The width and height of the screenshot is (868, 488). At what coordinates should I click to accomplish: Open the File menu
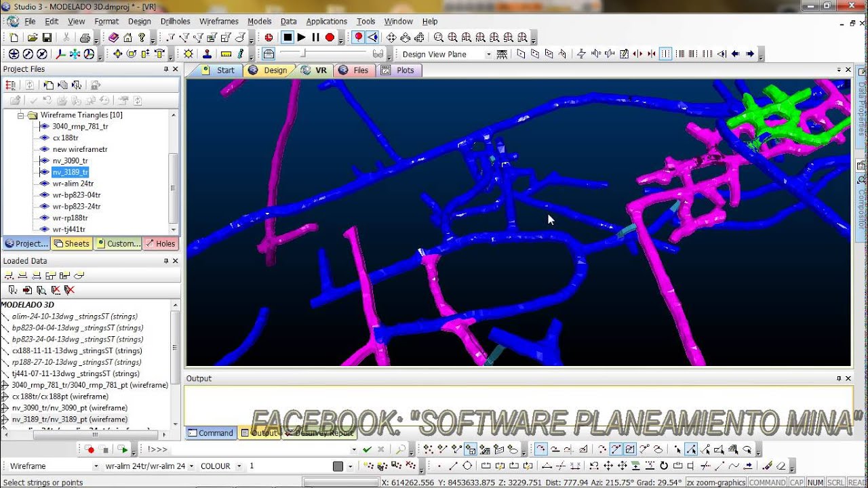(x=30, y=21)
